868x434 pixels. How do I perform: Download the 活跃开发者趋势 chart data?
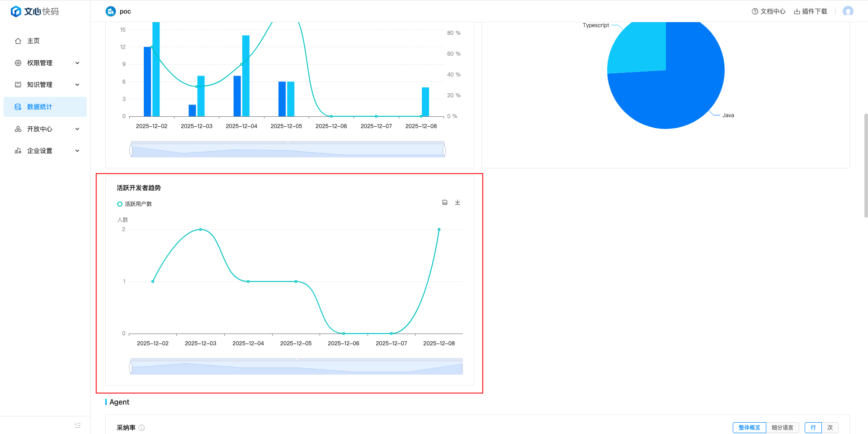(x=458, y=202)
